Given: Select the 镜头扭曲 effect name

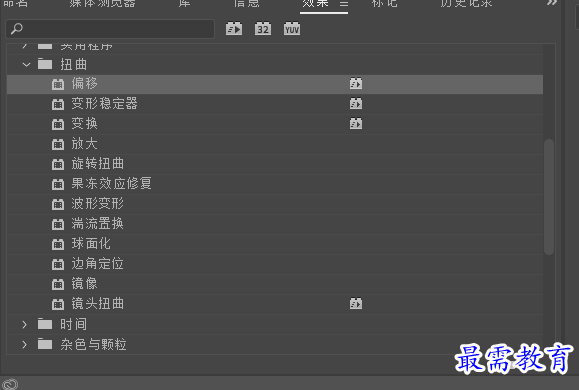Looking at the screenshot, I should [98, 303].
